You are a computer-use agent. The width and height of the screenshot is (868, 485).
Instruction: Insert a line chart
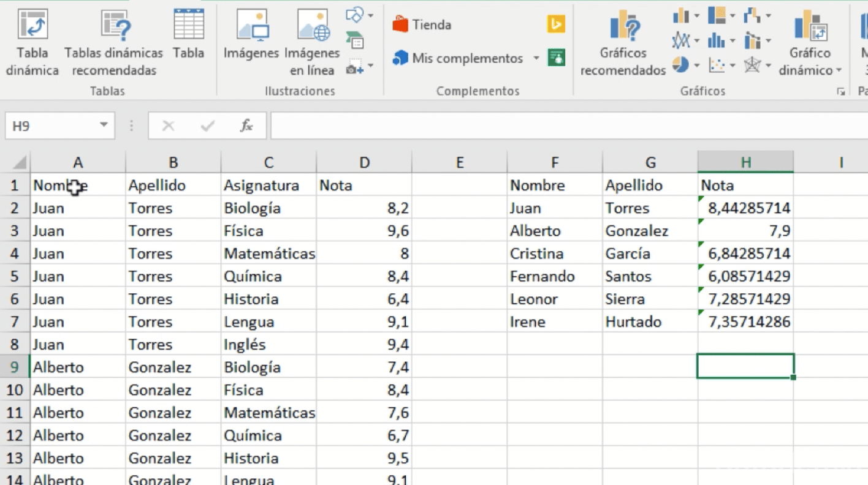click(x=680, y=40)
